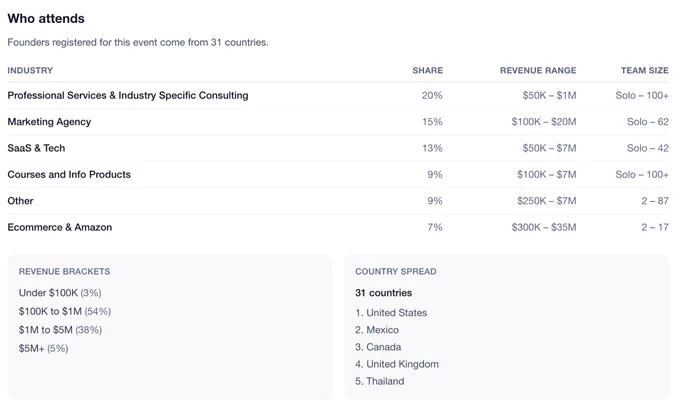This screenshot has height=412, width=680.
Task: Click the Under $100K revenue bracket
Action: [x=60, y=293]
